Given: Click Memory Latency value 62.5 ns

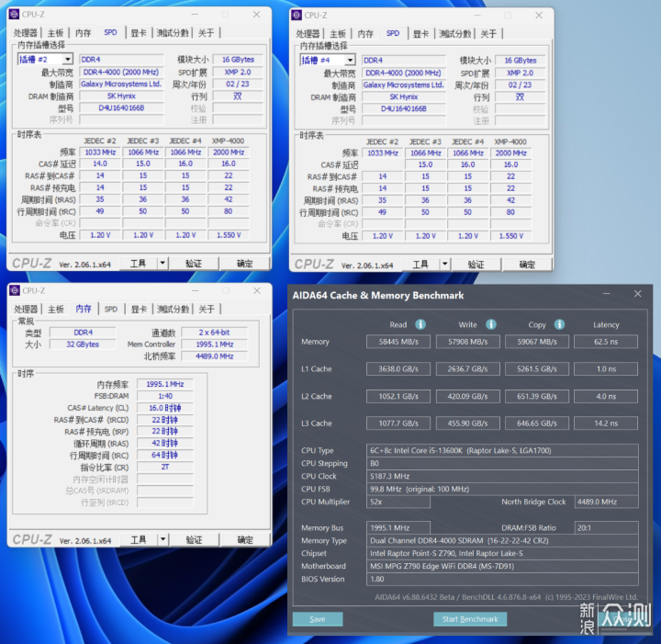Looking at the screenshot, I should point(606,342).
